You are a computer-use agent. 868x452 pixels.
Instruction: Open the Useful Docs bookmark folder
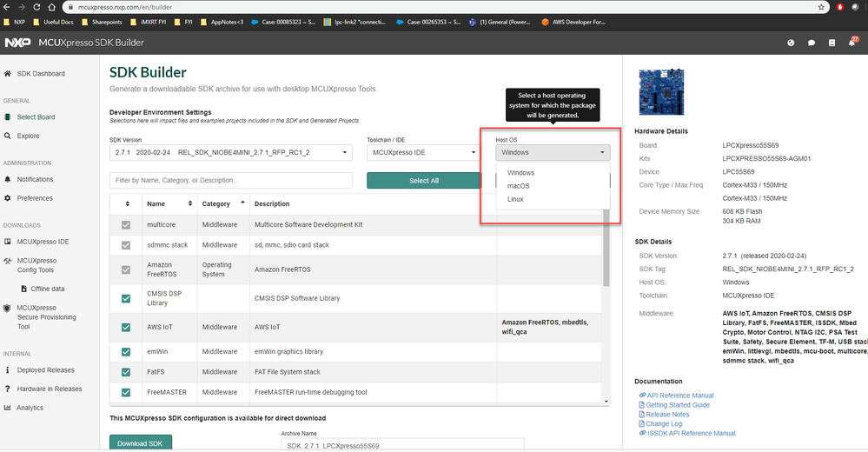tap(53, 22)
